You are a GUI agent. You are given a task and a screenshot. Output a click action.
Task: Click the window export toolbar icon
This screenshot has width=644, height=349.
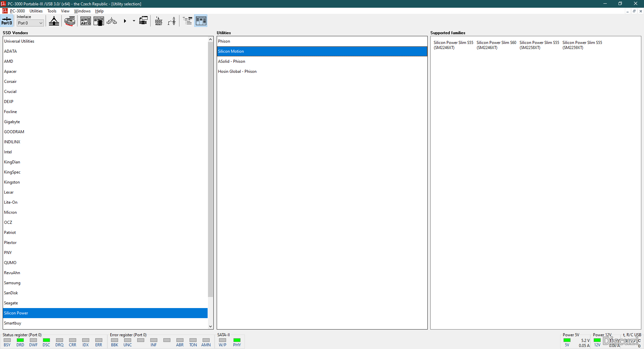143,21
